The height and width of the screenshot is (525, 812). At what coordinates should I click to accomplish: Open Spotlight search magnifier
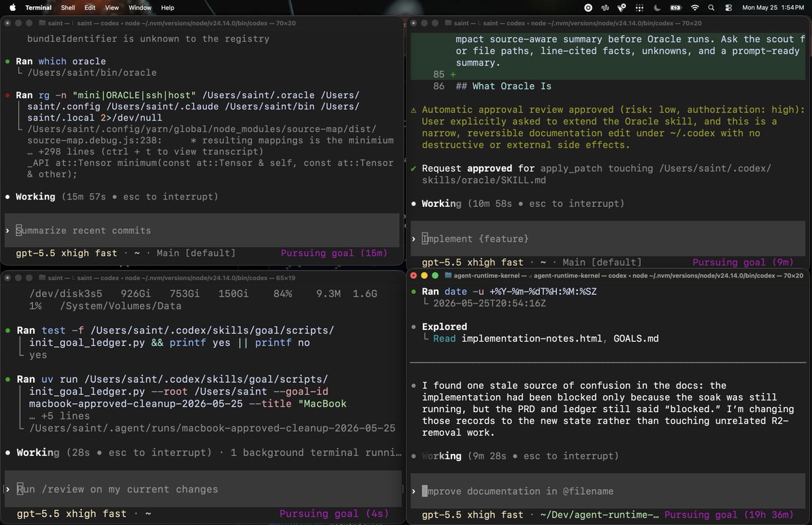pos(711,7)
